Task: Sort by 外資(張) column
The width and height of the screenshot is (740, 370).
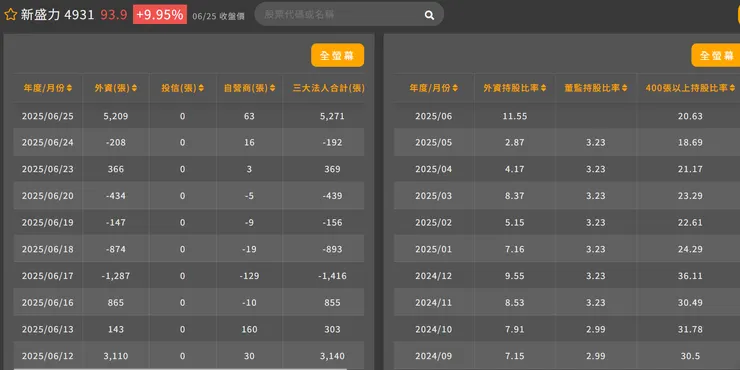Action: 116,88
